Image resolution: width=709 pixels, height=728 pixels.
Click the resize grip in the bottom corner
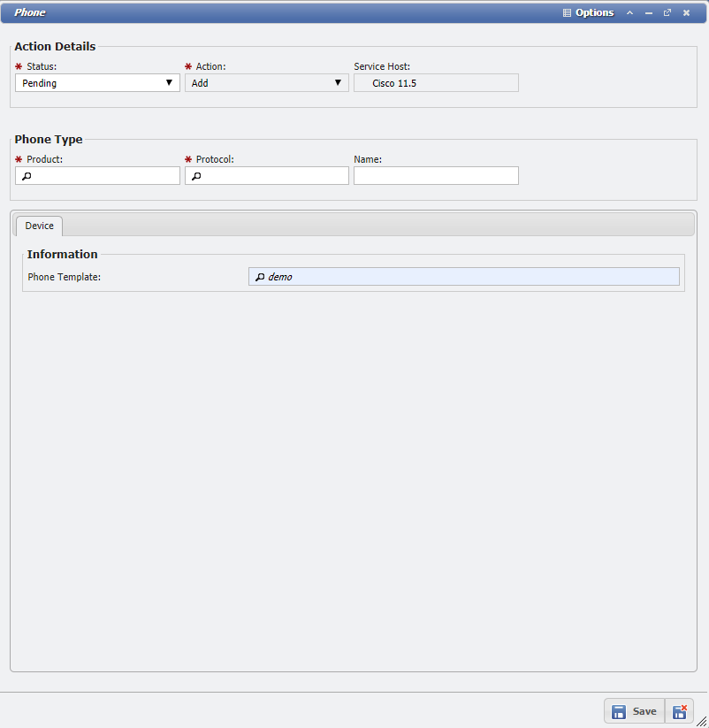click(x=702, y=722)
